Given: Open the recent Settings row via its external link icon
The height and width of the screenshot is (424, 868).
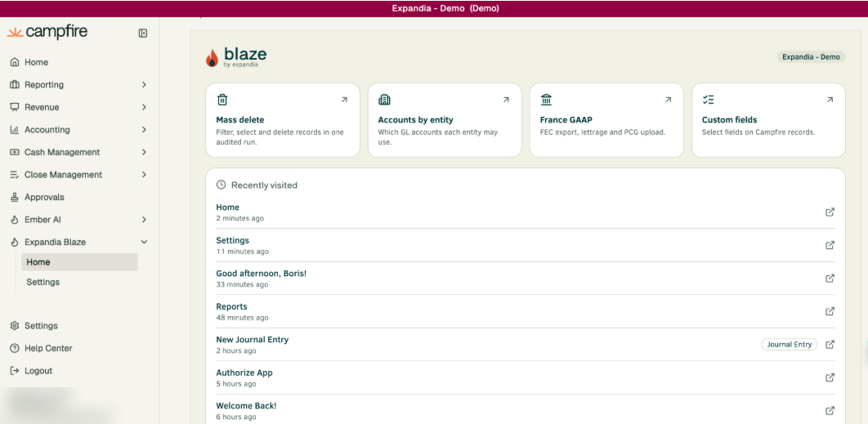Looking at the screenshot, I should (x=830, y=245).
